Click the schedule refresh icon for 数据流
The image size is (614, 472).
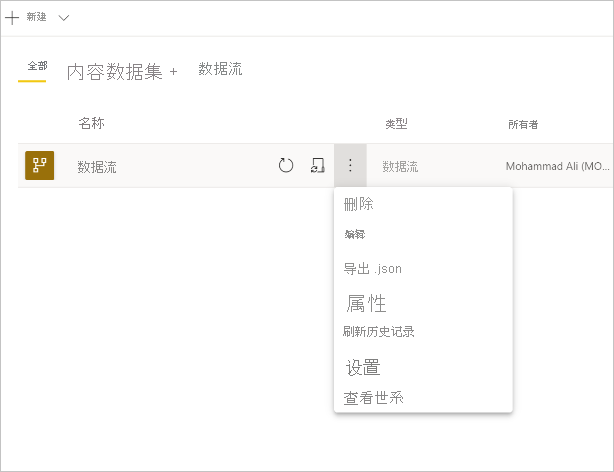point(318,165)
